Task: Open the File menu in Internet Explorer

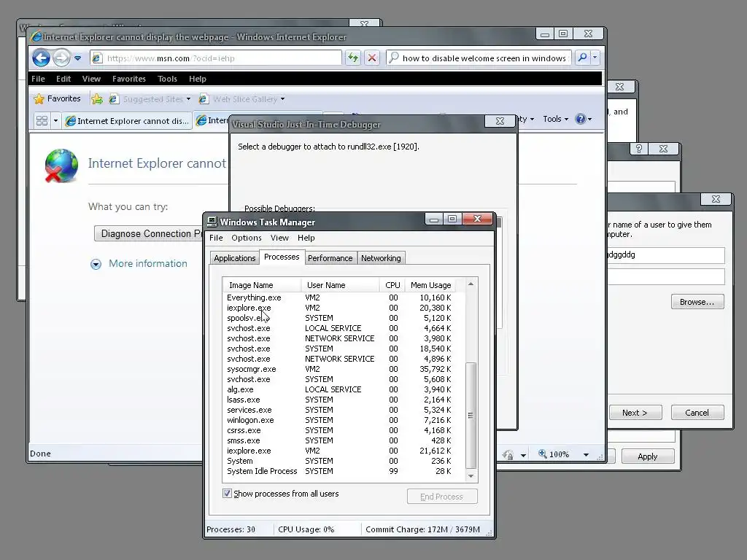Action: tap(38, 79)
